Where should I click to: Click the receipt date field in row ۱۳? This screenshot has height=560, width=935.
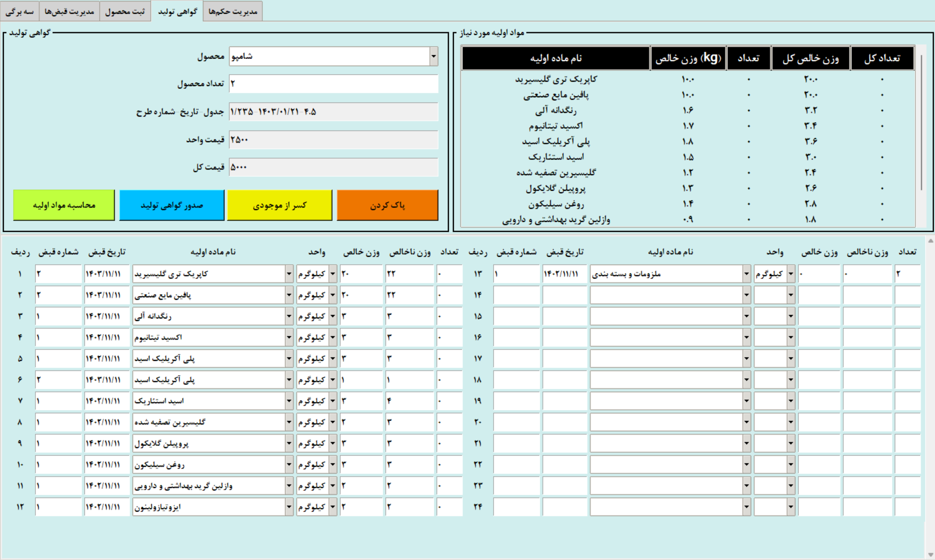coord(564,274)
